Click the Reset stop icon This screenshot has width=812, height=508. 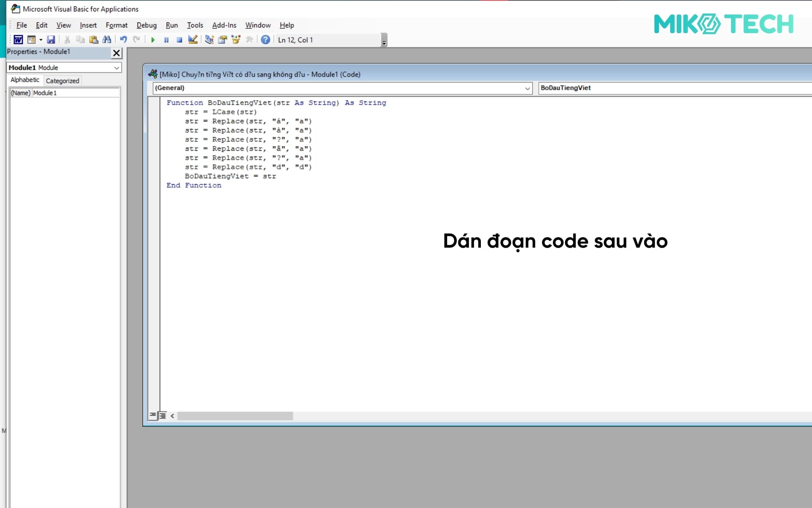click(179, 40)
